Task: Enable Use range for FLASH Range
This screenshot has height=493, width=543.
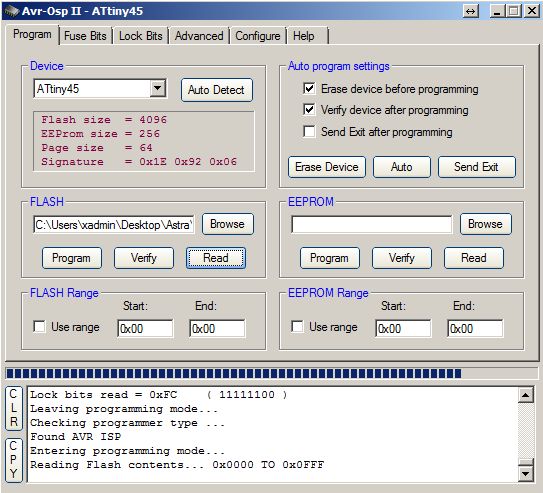Action: click(39, 326)
